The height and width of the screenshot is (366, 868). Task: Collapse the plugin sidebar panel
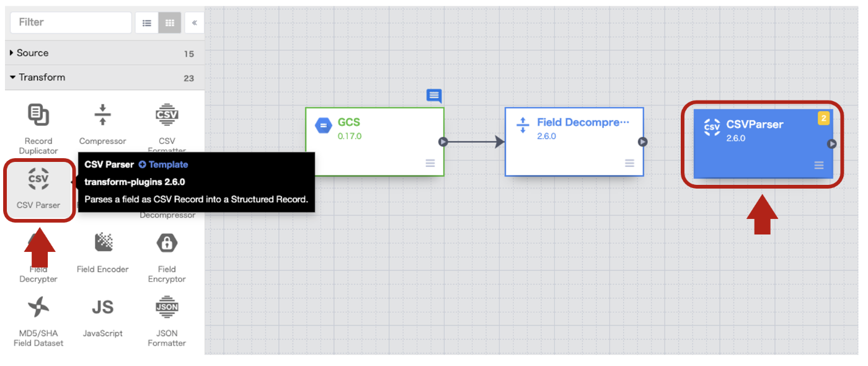tap(194, 23)
